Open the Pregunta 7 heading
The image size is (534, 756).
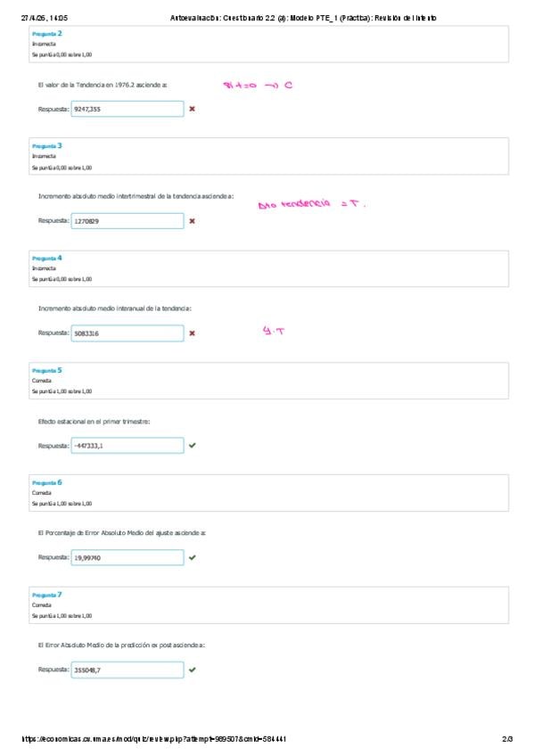(46, 595)
